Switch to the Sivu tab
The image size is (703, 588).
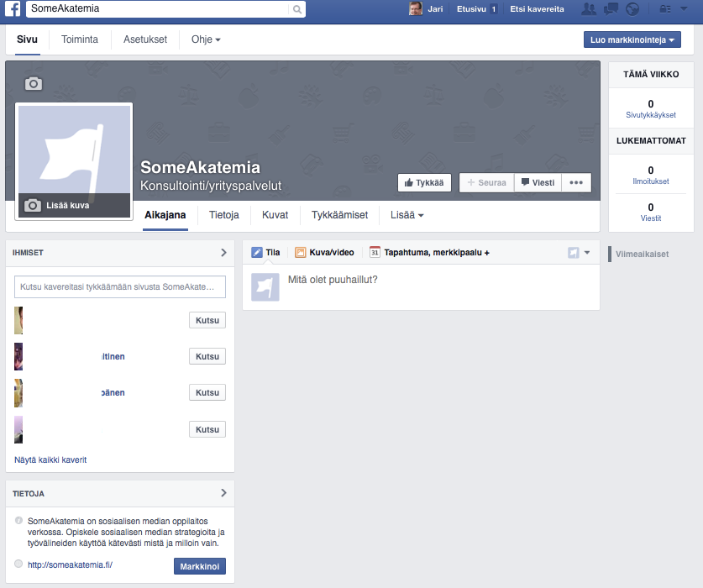click(x=27, y=39)
